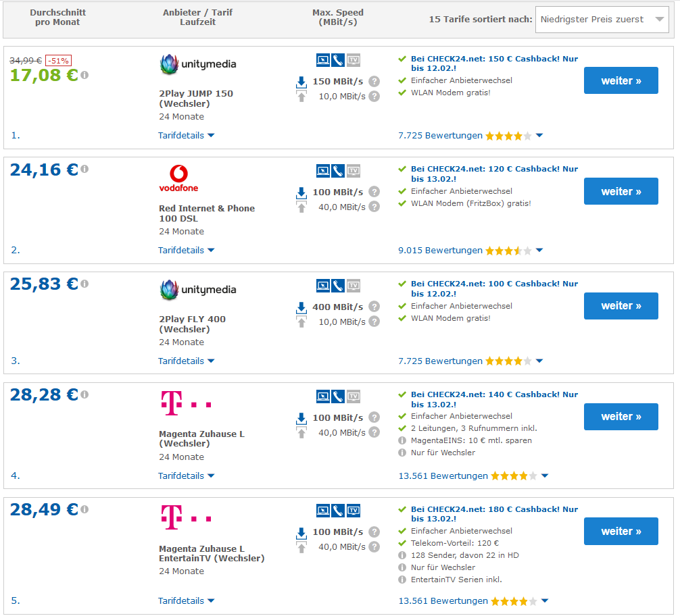Expand Tarifdetails for 2Play JUMP 150
680x616 pixels.
(187, 136)
